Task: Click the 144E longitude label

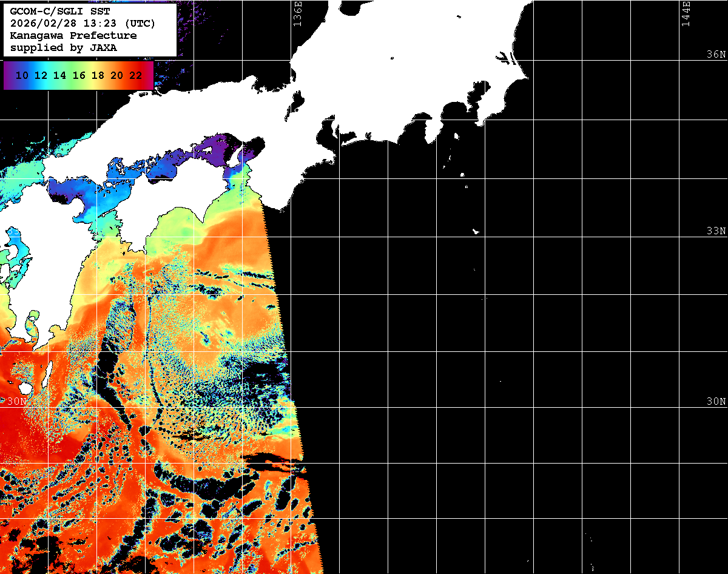Action: tap(686, 14)
